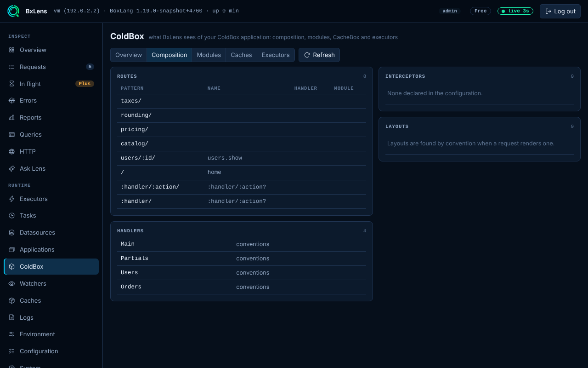
Task: Switch to the Caches tab
Action: [241, 55]
